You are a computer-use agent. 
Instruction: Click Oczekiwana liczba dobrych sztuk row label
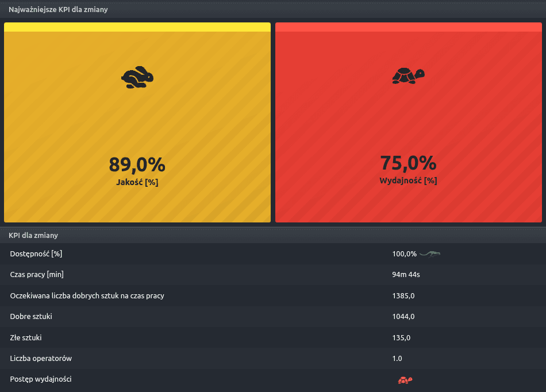pyautogui.click(x=87, y=296)
